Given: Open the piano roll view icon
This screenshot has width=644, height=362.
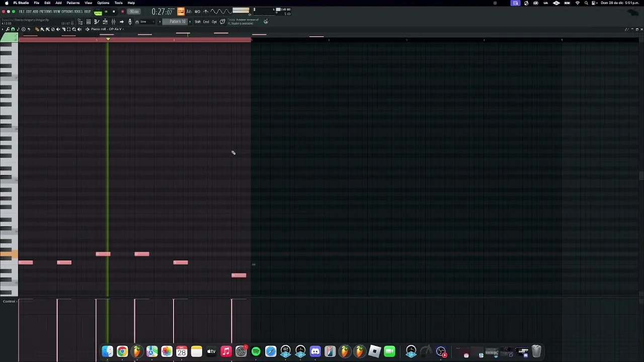Looking at the screenshot, I should click(x=97, y=22).
